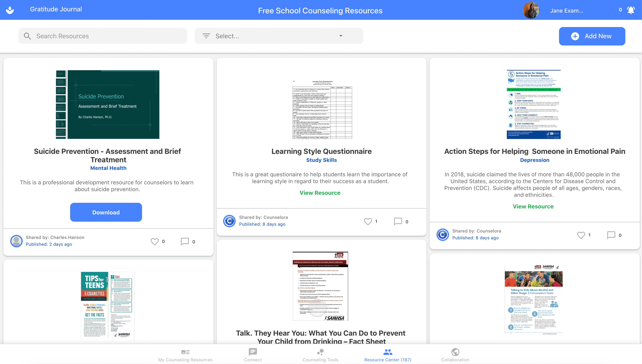
Task: View comments on Action Steps resource
Action: tap(611, 235)
